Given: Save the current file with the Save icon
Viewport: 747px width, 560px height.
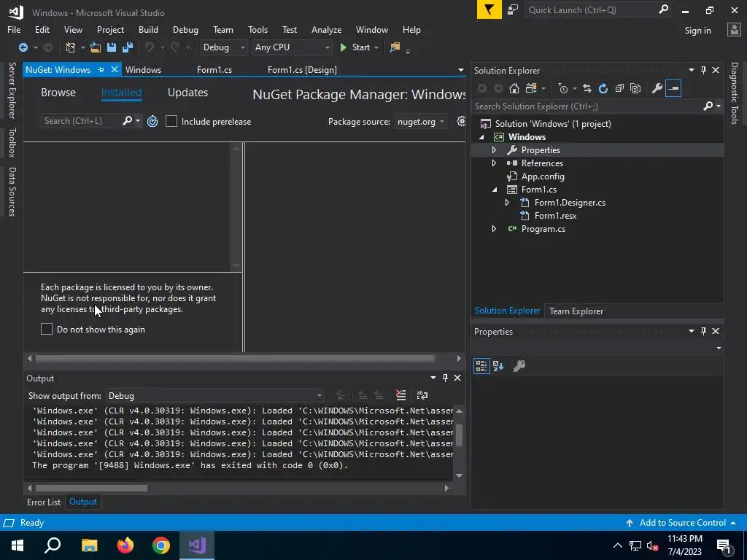Looking at the screenshot, I should coord(112,47).
